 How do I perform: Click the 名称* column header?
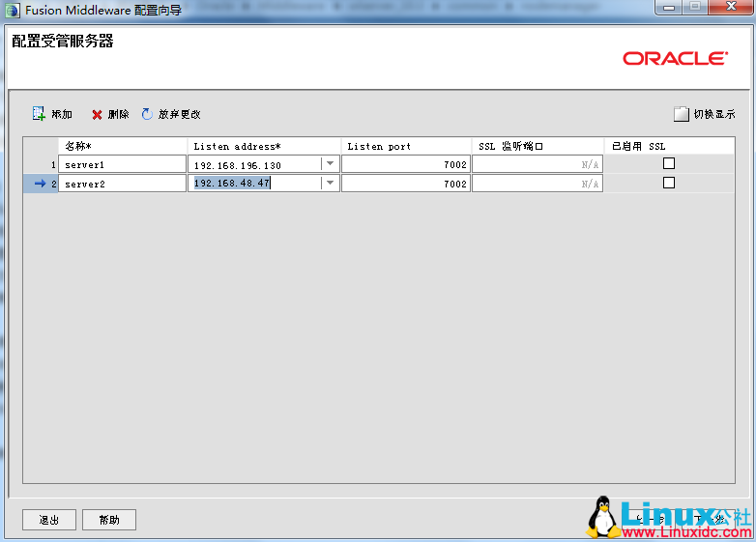pos(123,146)
